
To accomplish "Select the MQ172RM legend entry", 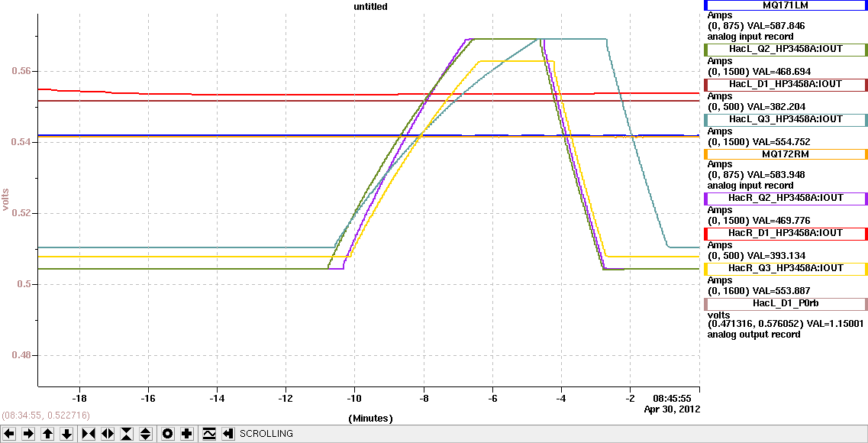I will (786, 154).
